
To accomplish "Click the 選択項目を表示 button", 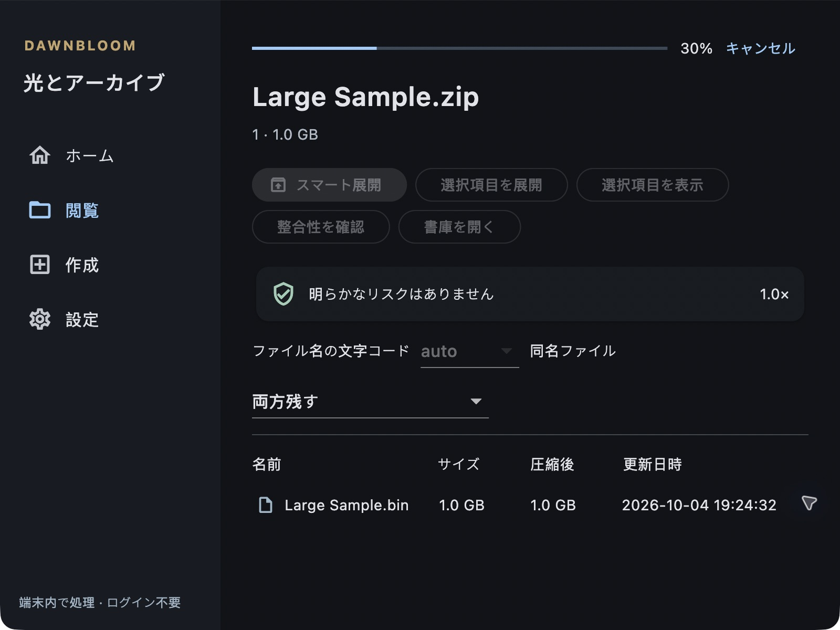I will (653, 185).
